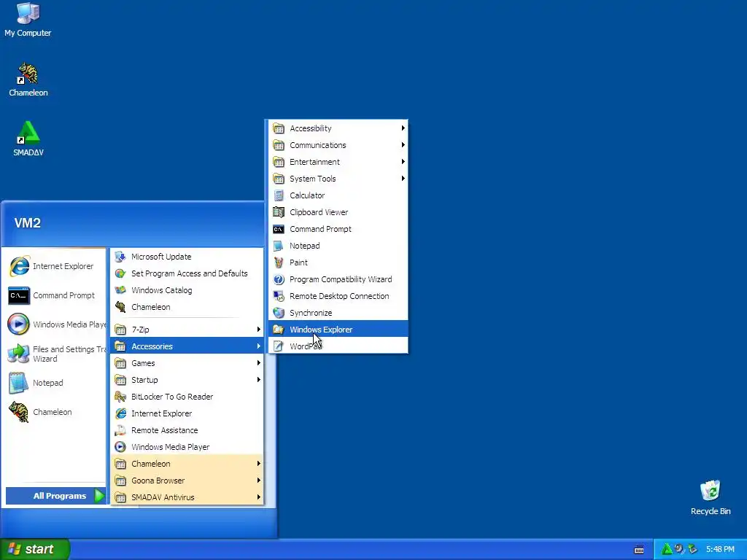
Task: Launch Chameleon desktop shortcut
Action: [x=28, y=80]
